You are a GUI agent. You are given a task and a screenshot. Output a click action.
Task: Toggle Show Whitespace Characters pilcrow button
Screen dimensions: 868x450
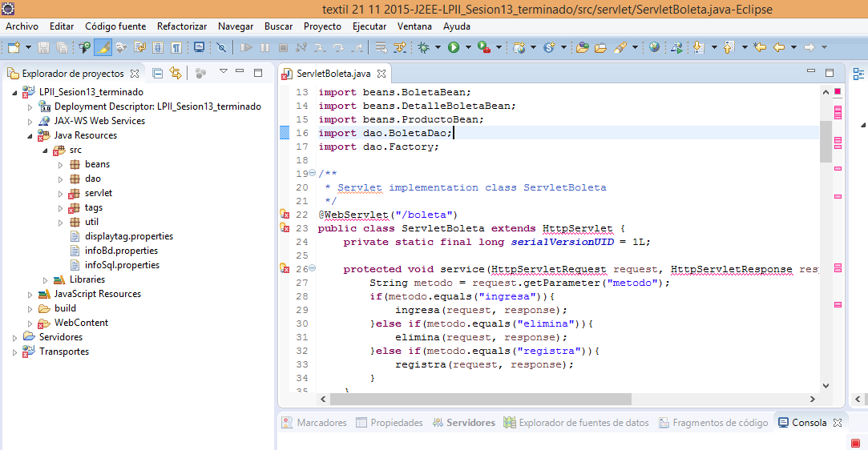point(176,48)
